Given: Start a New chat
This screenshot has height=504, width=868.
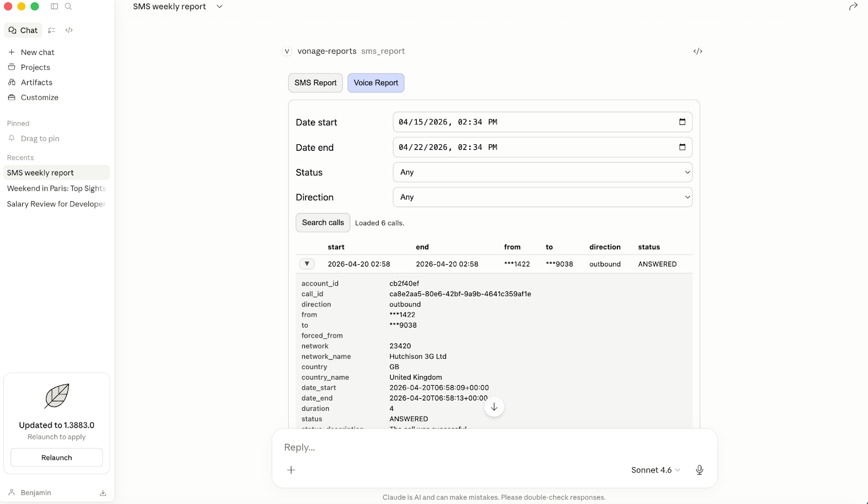Looking at the screenshot, I should pyautogui.click(x=37, y=52).
